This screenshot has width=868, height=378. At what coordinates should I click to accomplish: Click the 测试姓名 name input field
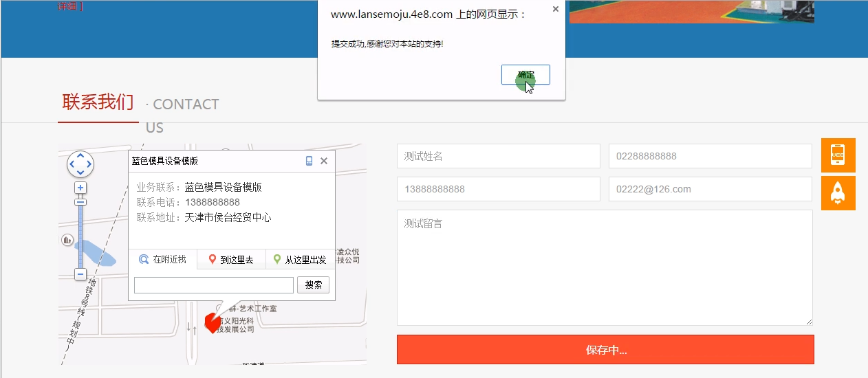(498, 156)
